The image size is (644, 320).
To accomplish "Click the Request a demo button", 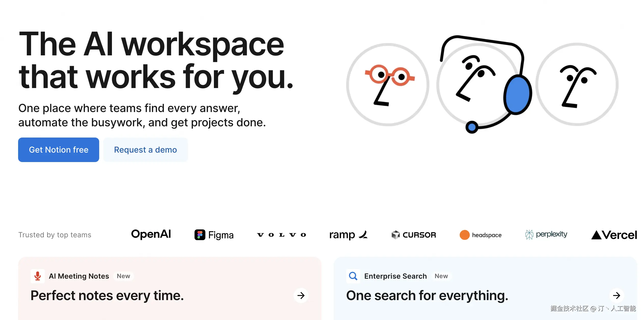I will [x=145, y=150].
